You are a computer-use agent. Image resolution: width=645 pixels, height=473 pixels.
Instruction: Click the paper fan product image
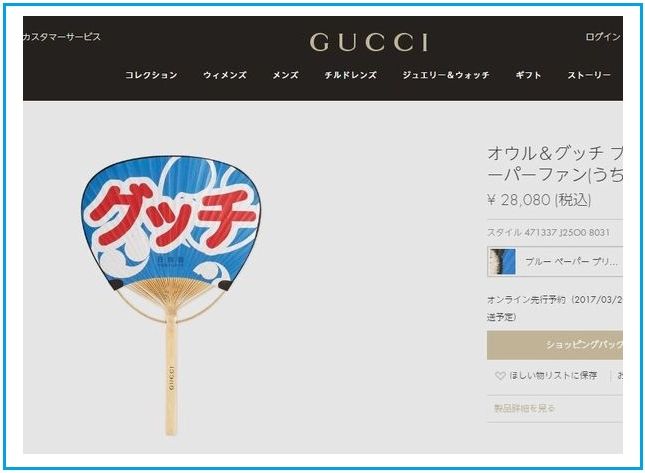pyautogui.click(x=171, y=295)
